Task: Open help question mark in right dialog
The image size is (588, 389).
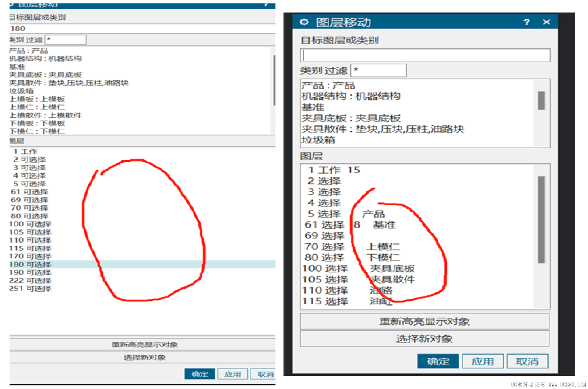Action: [x=527, y=22]
